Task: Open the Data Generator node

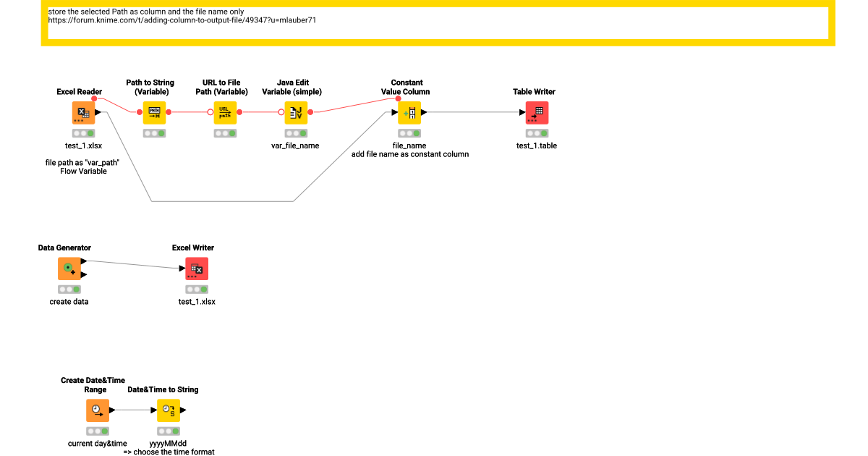Action: click(x=69, y=268)
